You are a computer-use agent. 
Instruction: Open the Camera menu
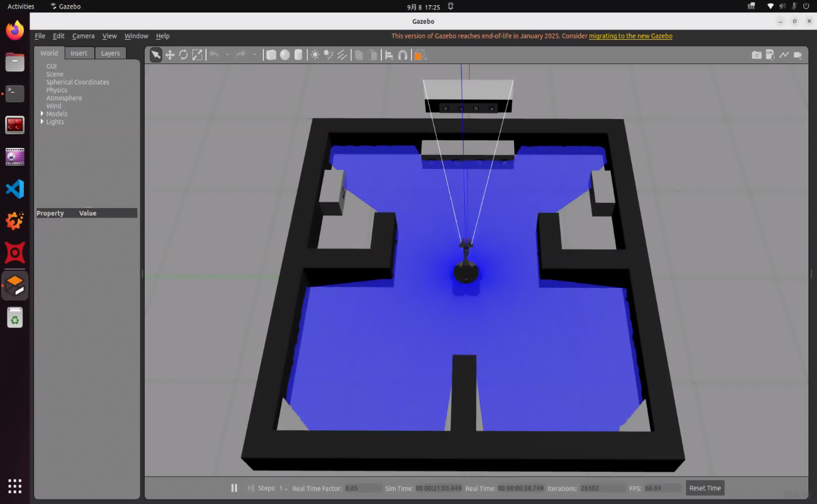pyautogui.click(x=83, y=36)
